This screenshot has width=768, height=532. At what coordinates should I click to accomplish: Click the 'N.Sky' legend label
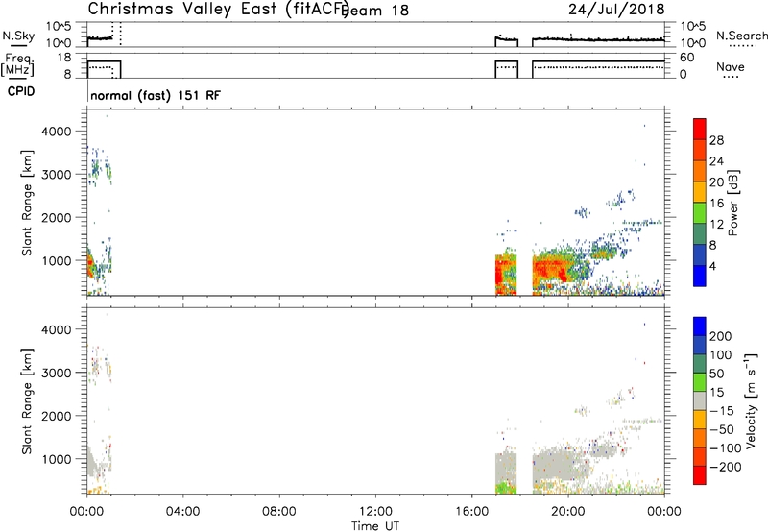(18, 36)
